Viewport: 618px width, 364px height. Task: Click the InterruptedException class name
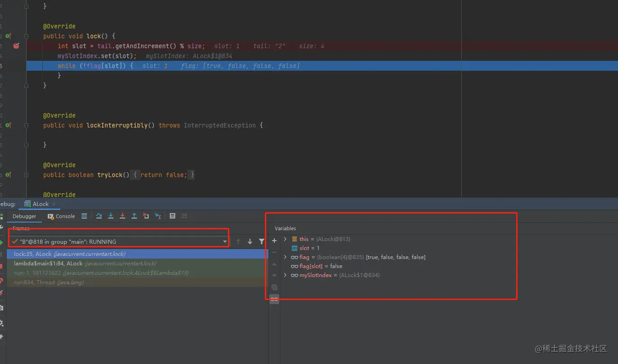(x=220, y=125)
